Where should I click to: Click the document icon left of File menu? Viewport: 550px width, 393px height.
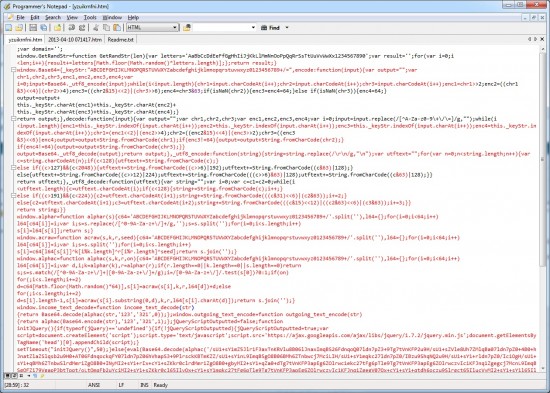[10, 17]
